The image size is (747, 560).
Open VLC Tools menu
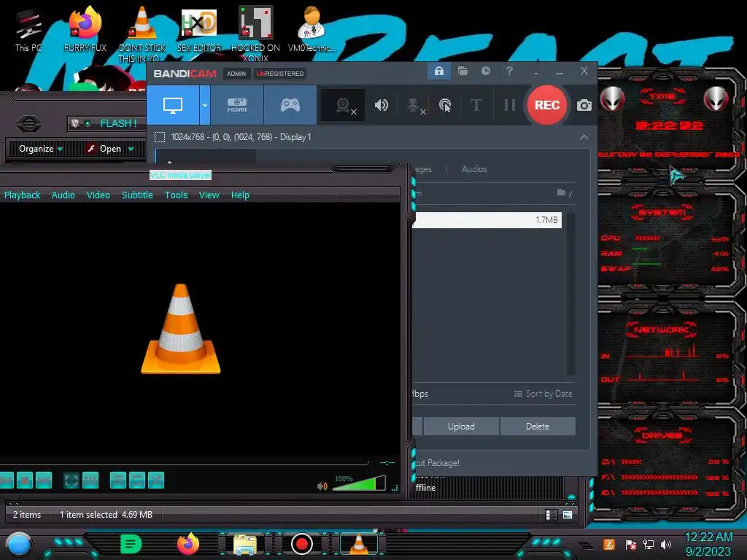tap(177, 195)
